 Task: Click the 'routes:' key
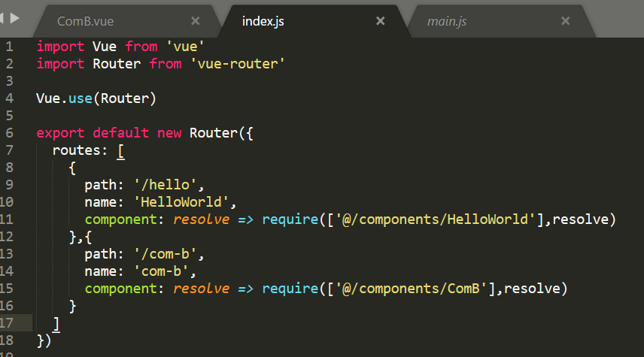click(x=80, y=150)
